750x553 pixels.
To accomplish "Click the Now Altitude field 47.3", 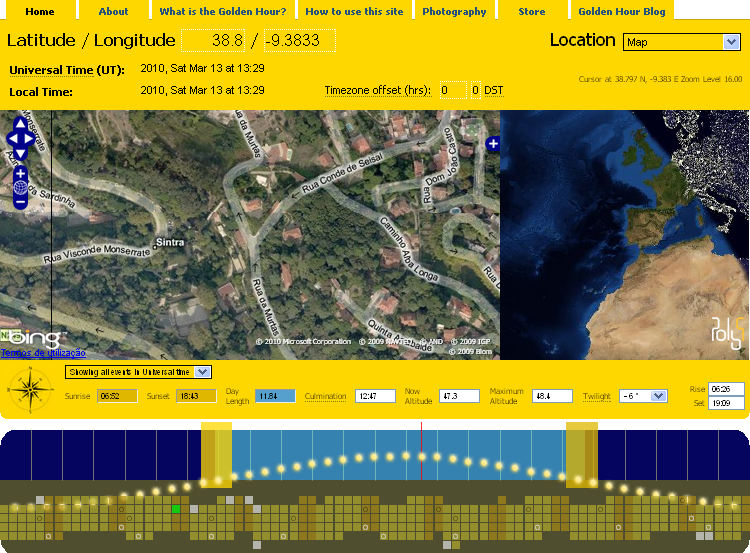I will coord(459,396).
